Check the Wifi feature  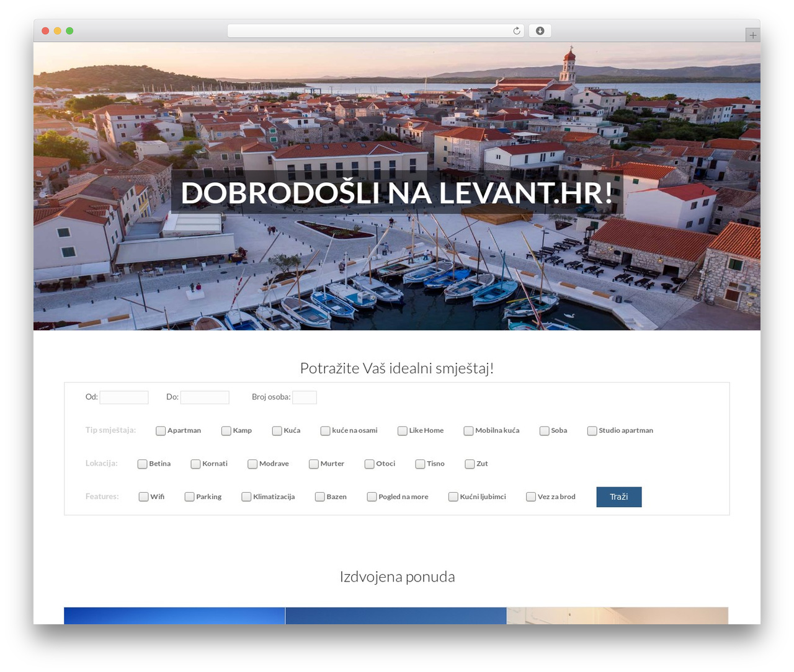[x=144, y=497]
